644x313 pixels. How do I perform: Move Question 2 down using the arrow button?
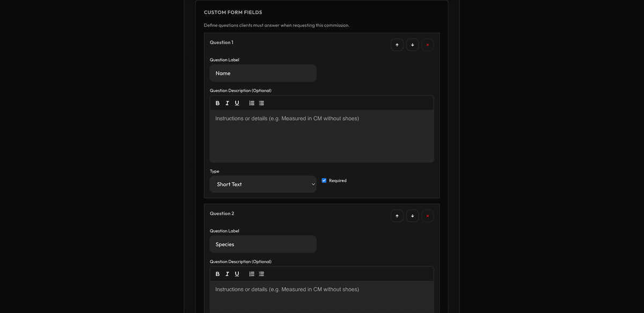pyautogui.click(x=412, y=215)
